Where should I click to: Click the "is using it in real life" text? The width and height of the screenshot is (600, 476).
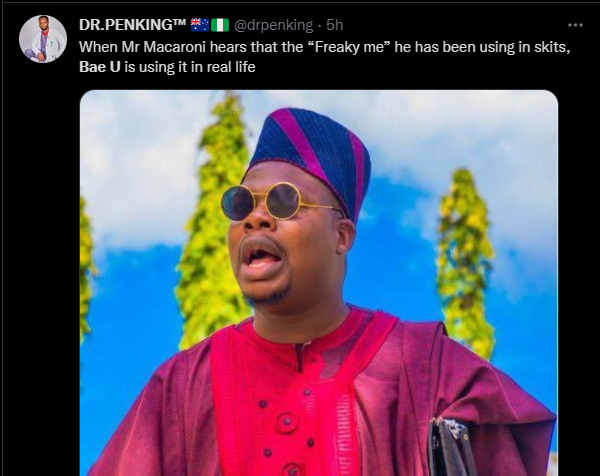click(190, 67)
